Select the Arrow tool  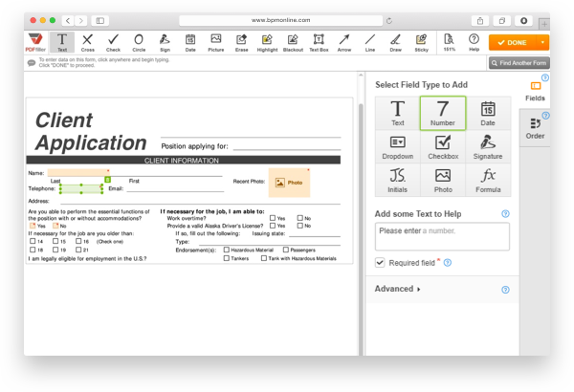344,42
